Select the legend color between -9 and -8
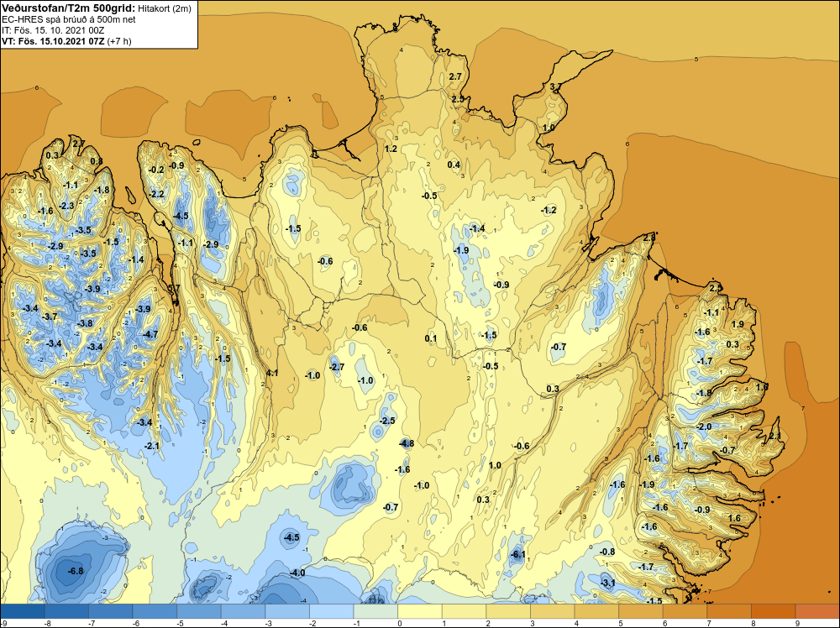840x628 pixels. [23, 611]
